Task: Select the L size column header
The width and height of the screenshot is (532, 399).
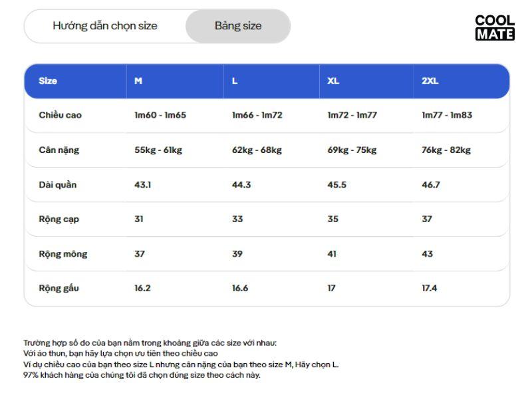Action: (235, 81)
